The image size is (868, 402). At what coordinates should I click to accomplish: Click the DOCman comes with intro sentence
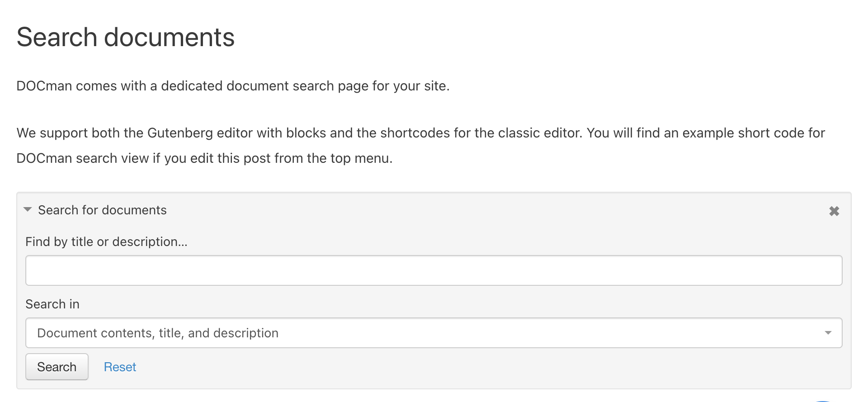[x=233, y=86]
